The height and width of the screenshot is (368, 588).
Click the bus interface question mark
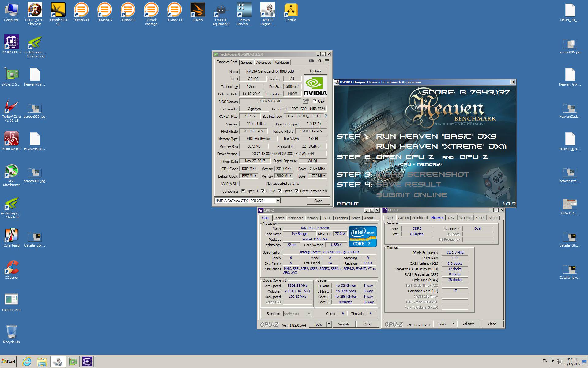[x=326, y=116]
